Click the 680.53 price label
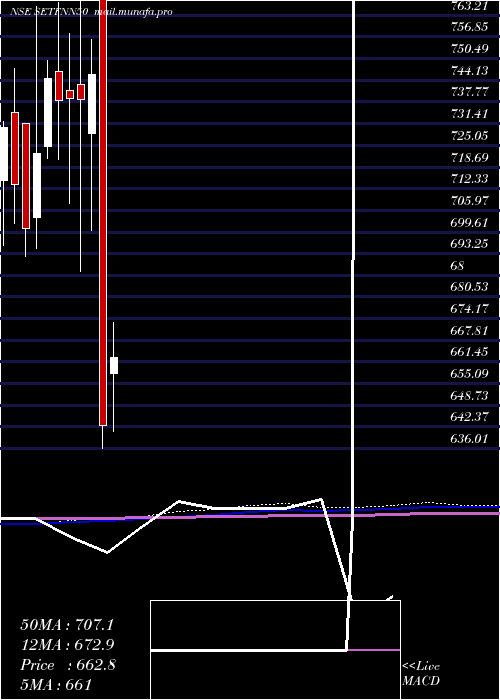The width and height of the screenshot is (500, 700). [469, 287]
